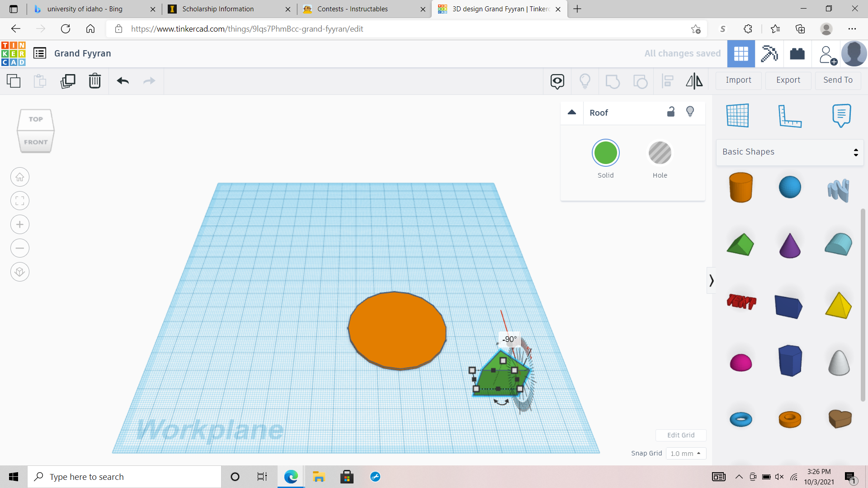Pick the yellow Pyramid shape

(x=839, y=305)
